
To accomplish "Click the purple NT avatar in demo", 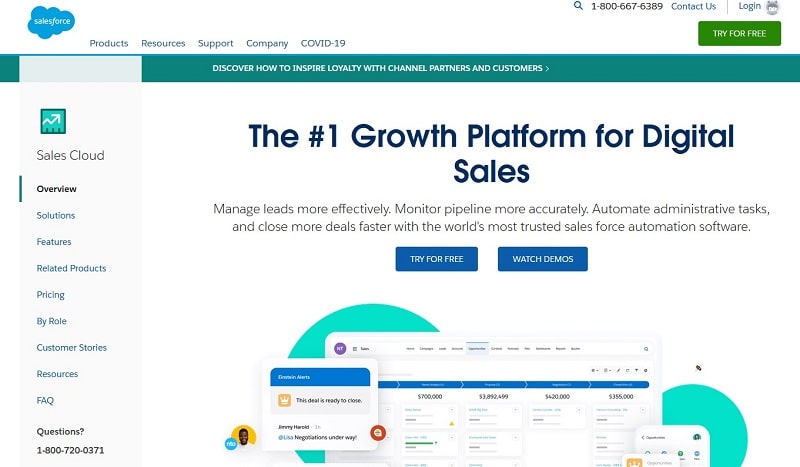I will (340, 349).
